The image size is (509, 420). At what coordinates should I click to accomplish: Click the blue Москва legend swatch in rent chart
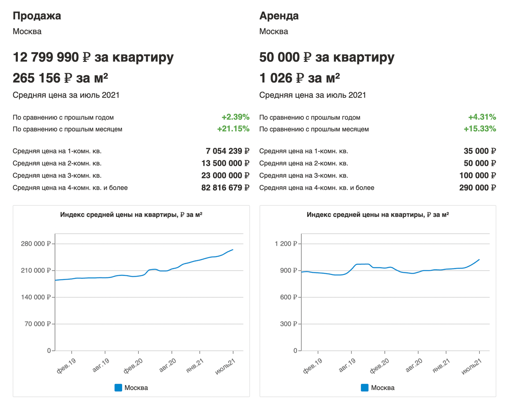point(365,387)
